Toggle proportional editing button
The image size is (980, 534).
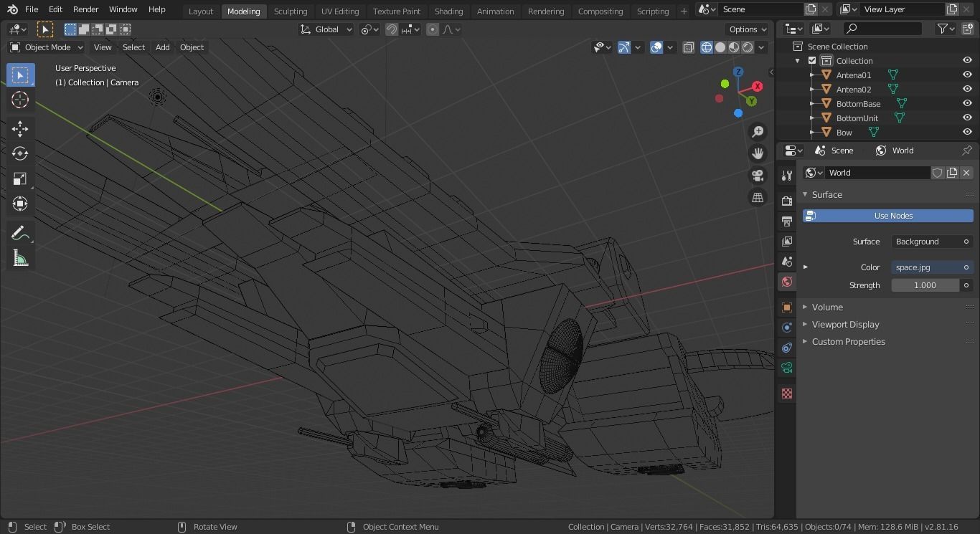point(432,29)
